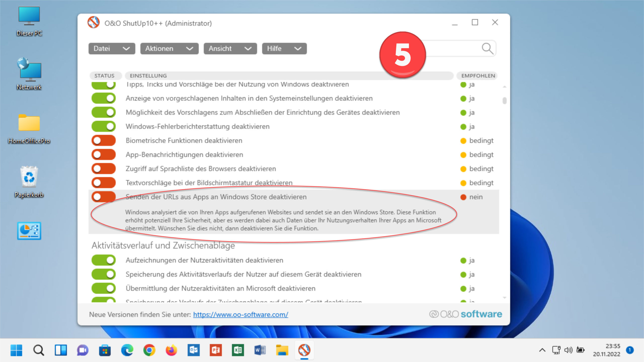Open Firefox from the taskbar
Image resolution: width=644 pixels, height=362 pixels.
coord(171,350)
